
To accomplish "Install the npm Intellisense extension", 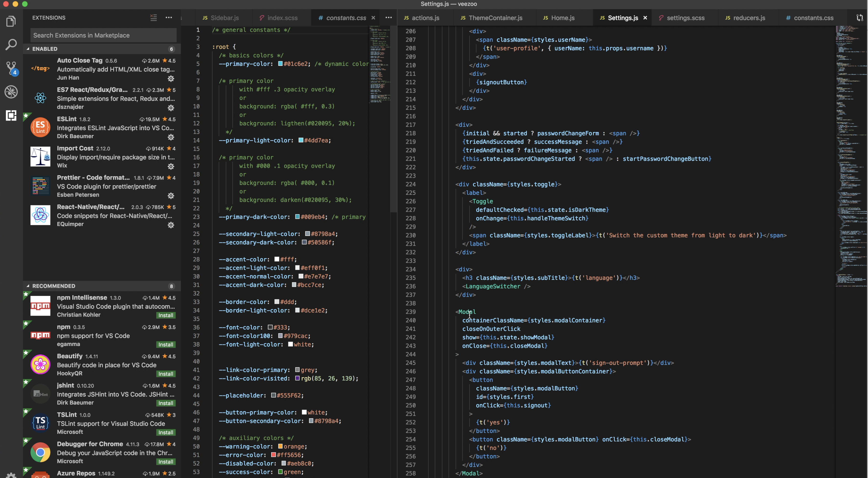I will (x=166, y=315).
